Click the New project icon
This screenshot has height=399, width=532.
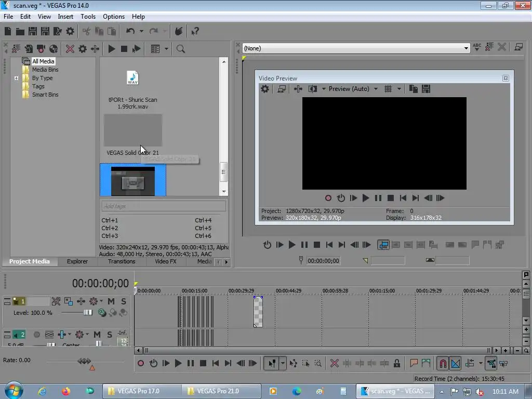(x=8, y=32)
